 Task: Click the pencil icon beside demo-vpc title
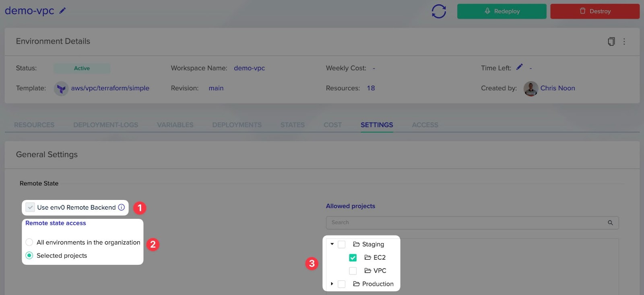click(x=62, y=11)
